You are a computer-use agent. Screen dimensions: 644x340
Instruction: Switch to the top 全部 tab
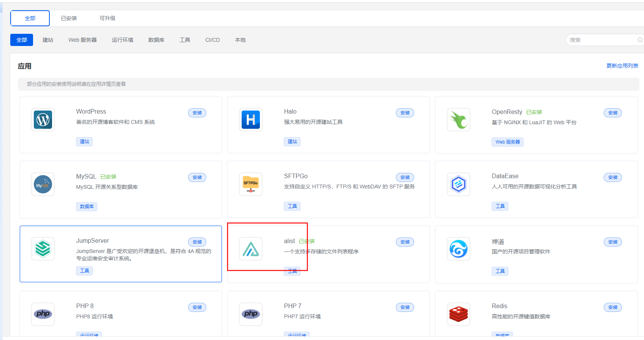(x=30, y=18)
